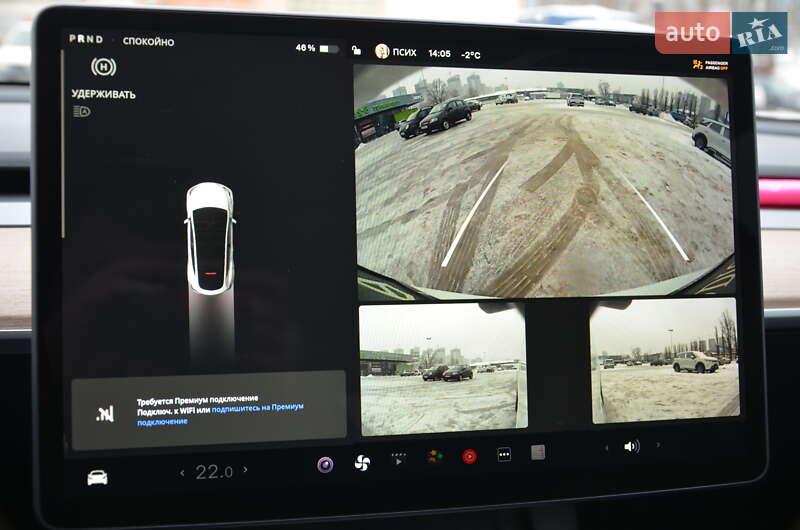
Task: Tap the no-signal connectivity icon
Action: click(x=105, y=414)
